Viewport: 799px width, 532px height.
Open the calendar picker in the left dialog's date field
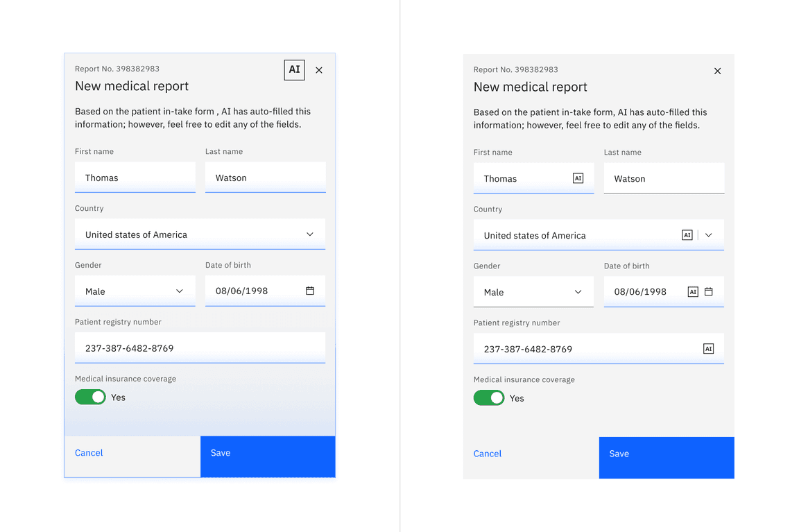tap(310, 291)
